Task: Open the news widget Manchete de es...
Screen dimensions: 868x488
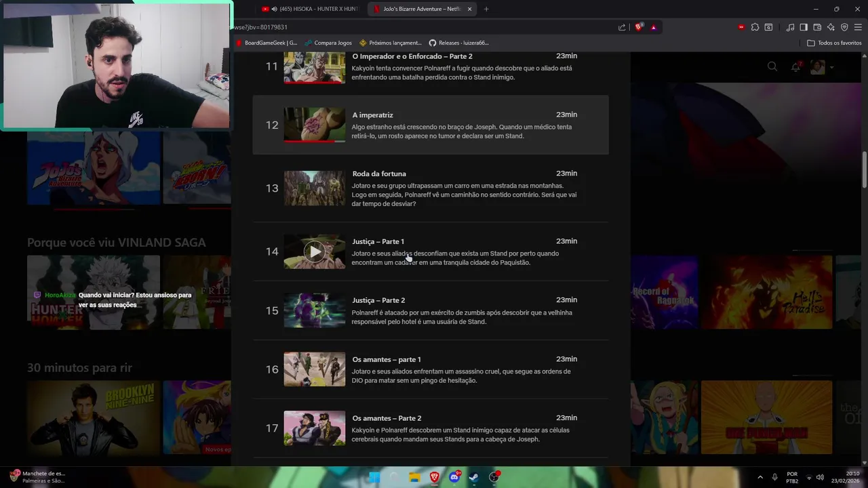Action: (x=37, y=477)
